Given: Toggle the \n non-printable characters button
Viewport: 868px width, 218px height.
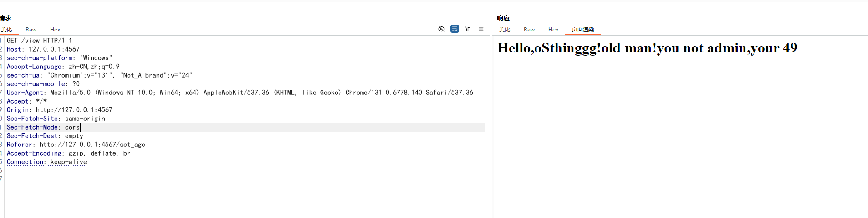Looking at the screenshot, I should click(468, 29).
